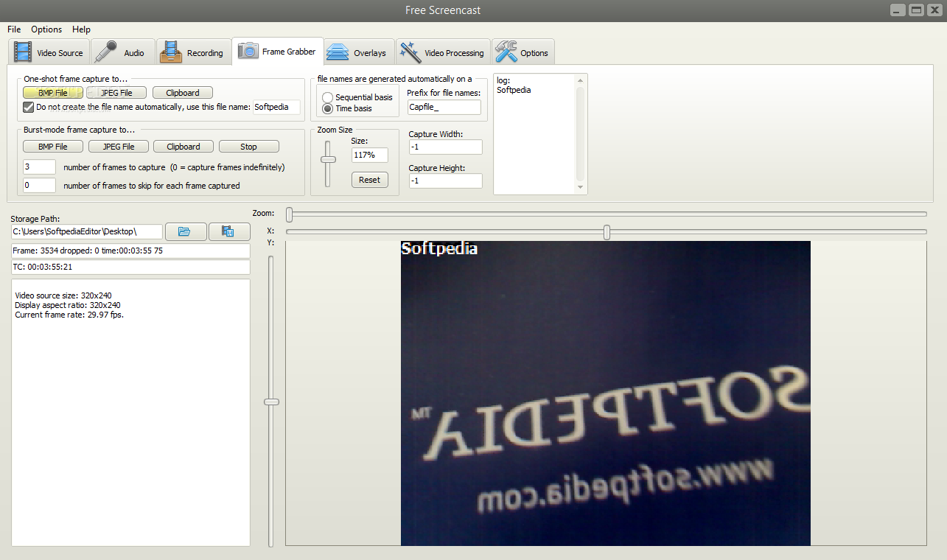This screenshot has width=947, height=560.
Task: Click the Capture Width field
Action: point(445,147)
